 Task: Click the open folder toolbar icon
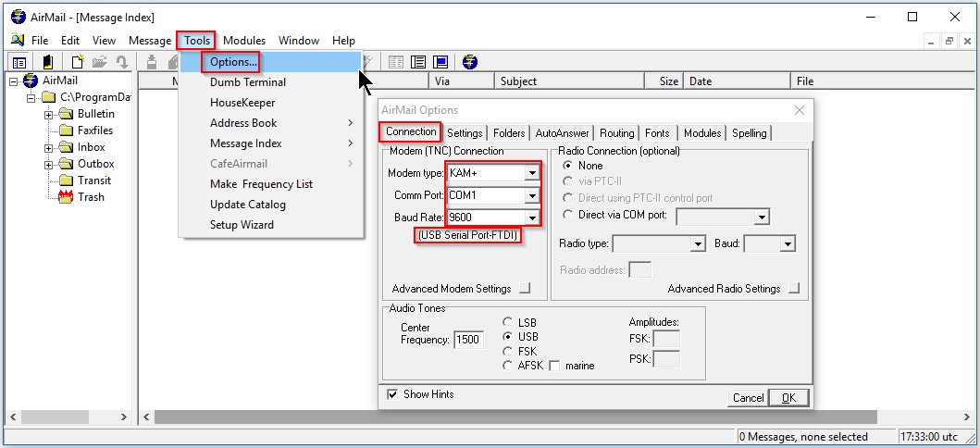click(99, 62)
